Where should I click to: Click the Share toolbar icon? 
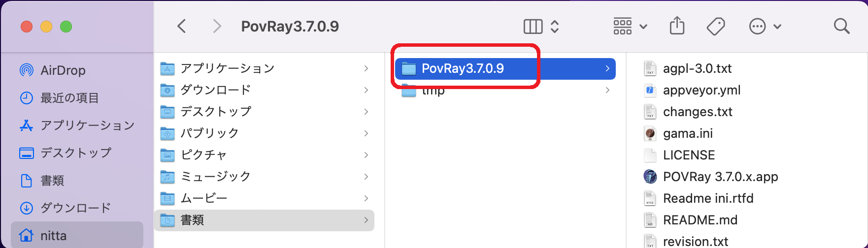(x=677, y=26)
